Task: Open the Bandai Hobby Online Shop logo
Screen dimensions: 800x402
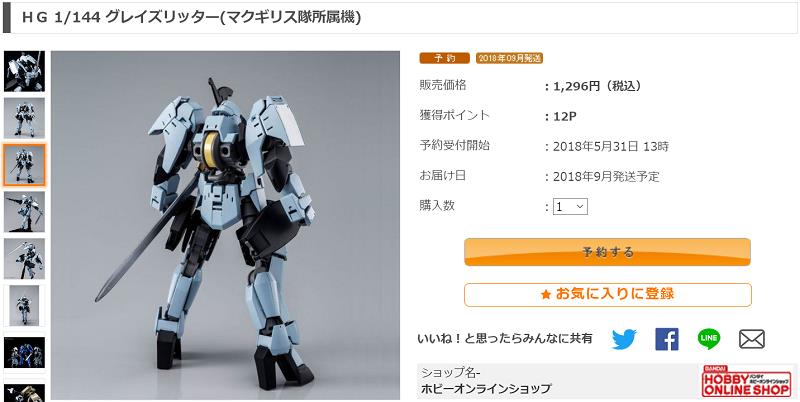Action: coord(746,381)
